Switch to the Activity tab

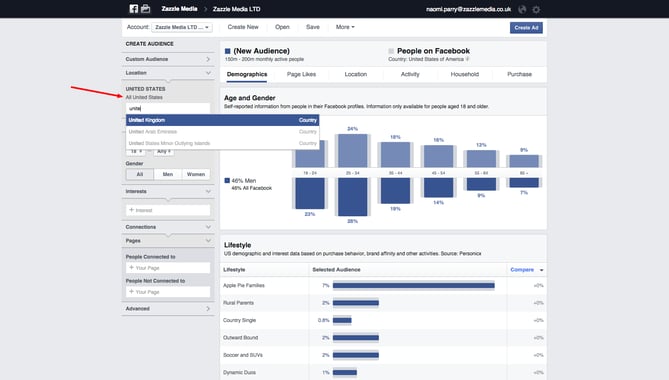(410, 74)
